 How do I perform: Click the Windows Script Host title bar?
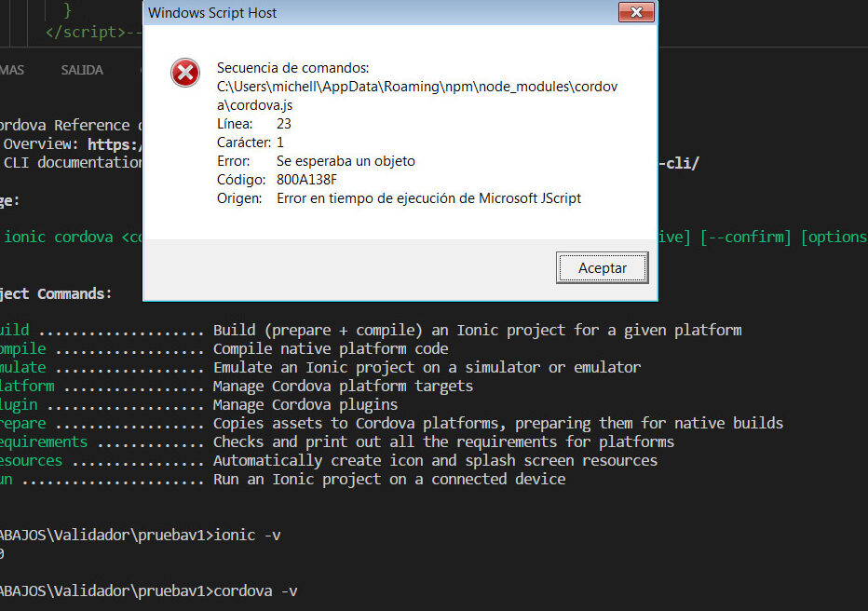(x=373, y=13)
